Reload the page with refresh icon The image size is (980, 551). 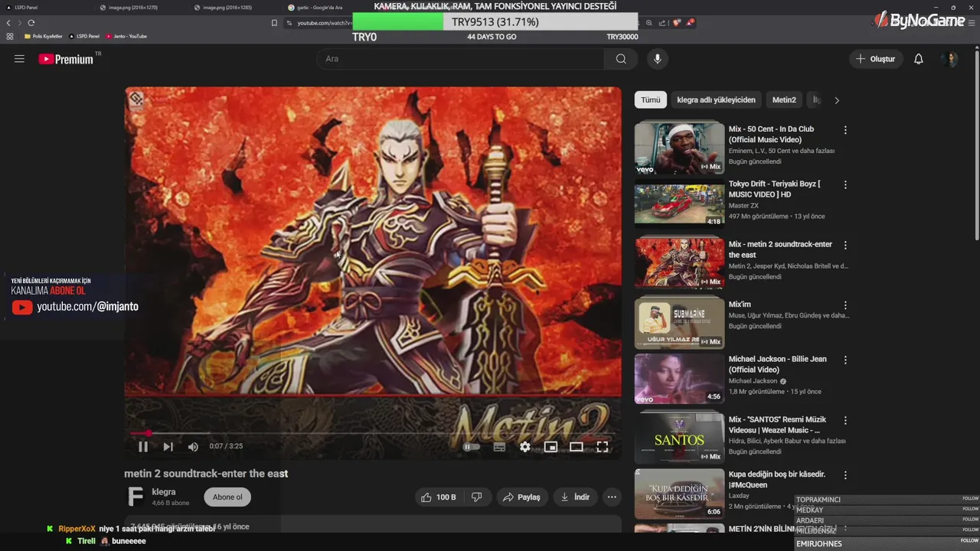[31, 23]
